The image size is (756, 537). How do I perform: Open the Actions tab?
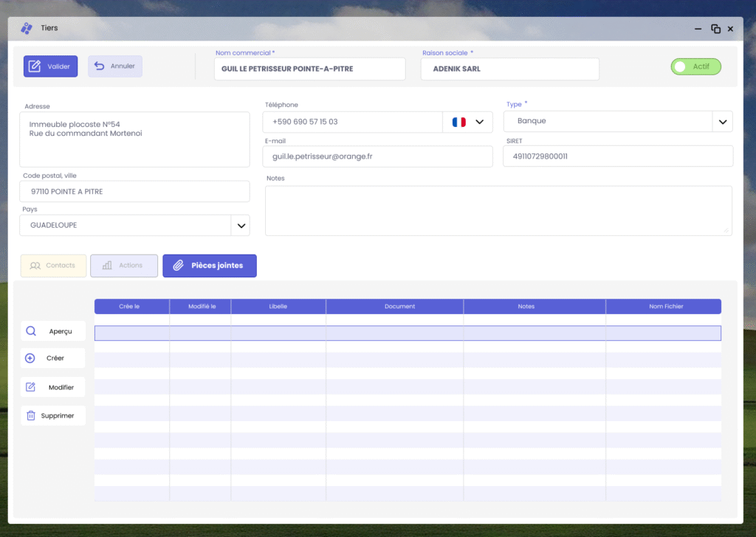click(124, 266)
